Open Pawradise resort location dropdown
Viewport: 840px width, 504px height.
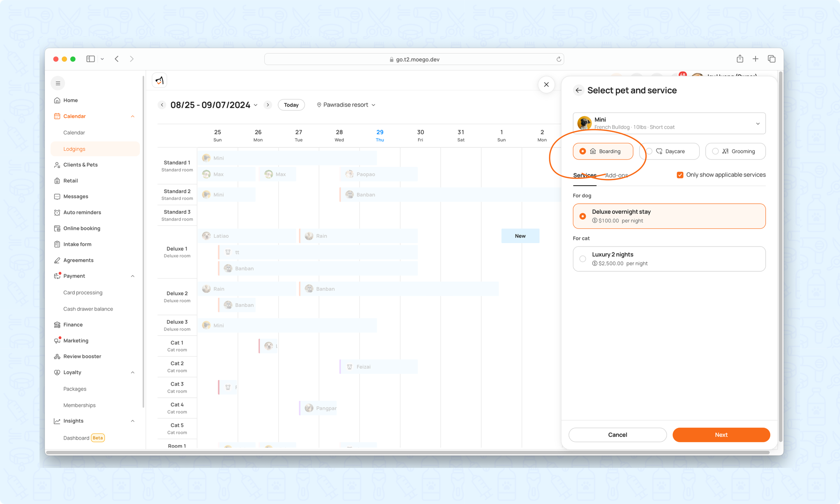(x=346, y=105)
